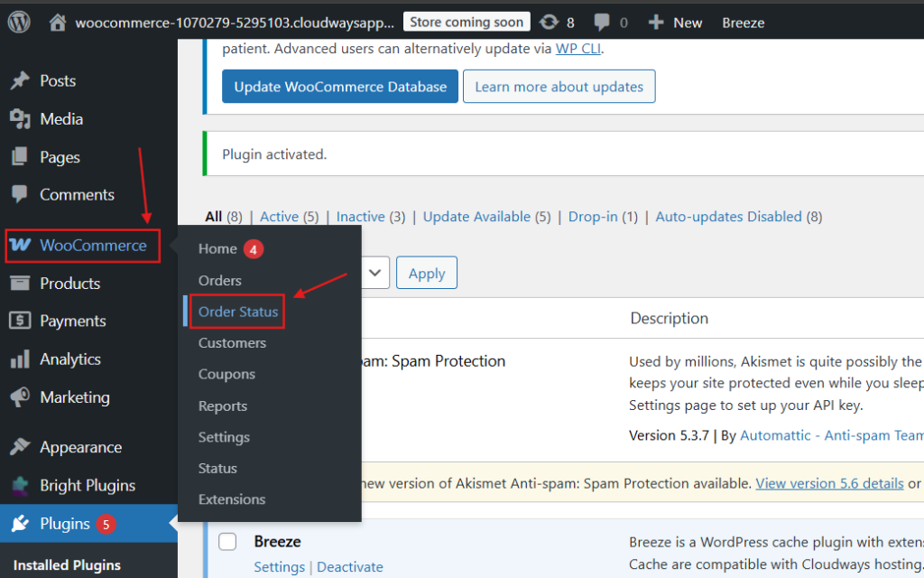Open Settings in WooCommerce submenu
924x578 pixels.
coord(224,437)
